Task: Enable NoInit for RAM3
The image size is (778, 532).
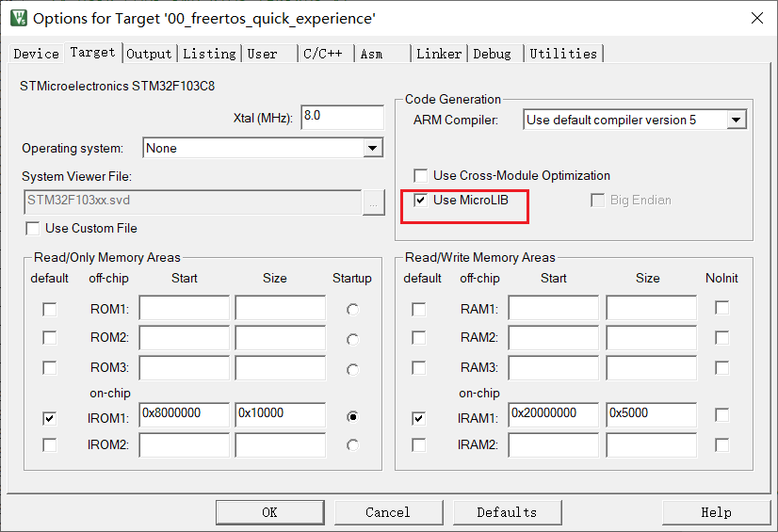Action: tap(721, 368)
